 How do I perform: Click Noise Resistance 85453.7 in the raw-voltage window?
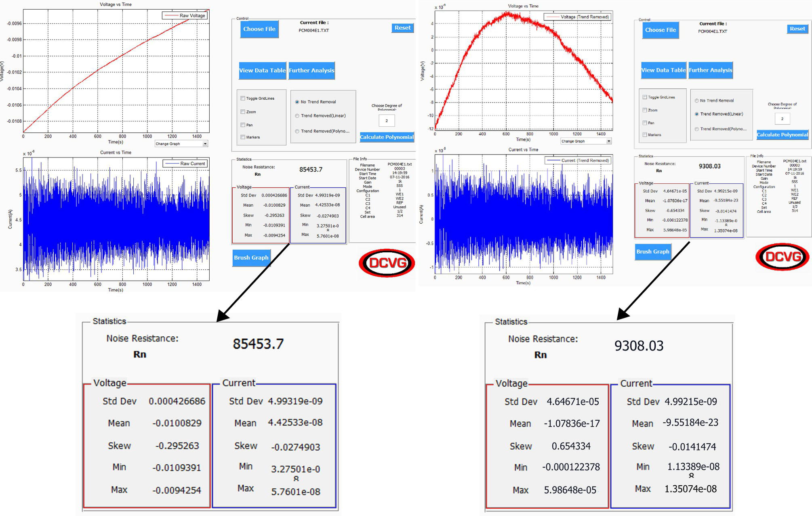coord(311,170)
